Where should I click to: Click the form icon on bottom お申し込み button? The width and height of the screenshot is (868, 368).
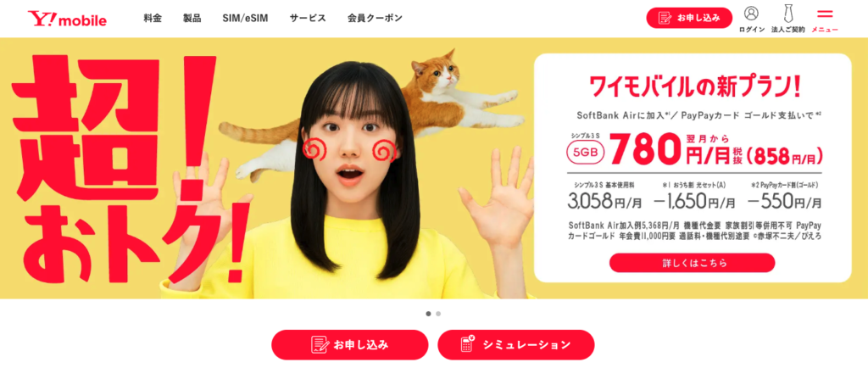click(x=320, y=345)
